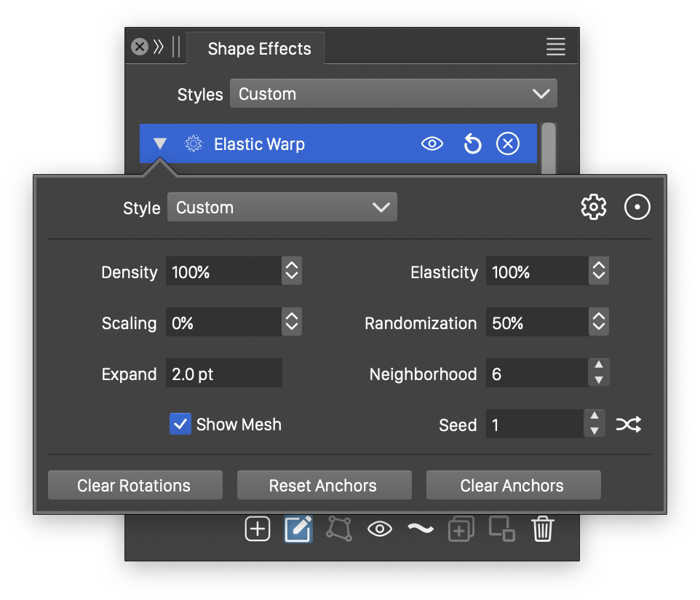Reset the Elastic Warp effect

click(472, 144)
